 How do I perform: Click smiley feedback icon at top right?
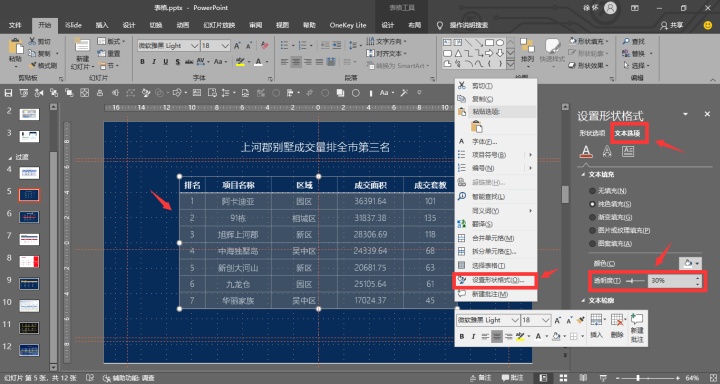click(708, 25)
